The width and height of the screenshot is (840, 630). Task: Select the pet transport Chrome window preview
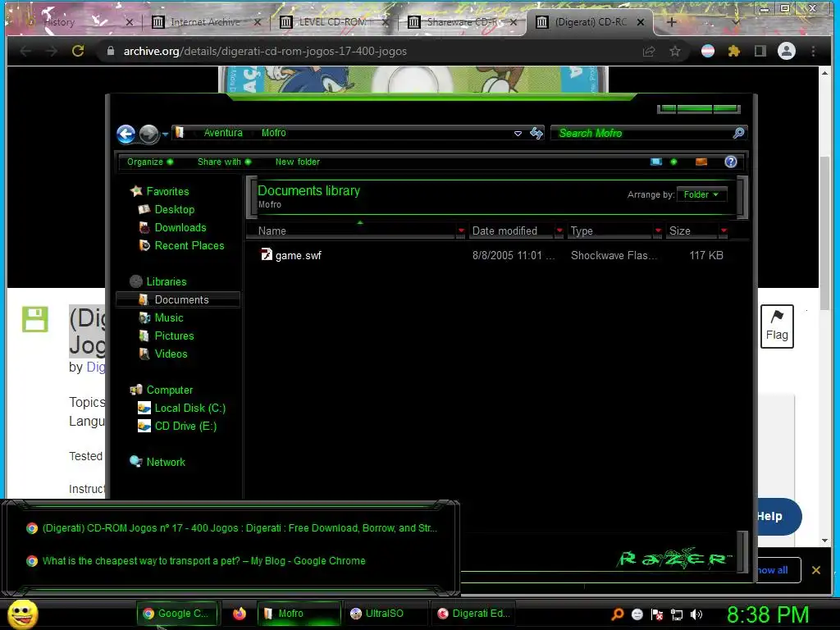[x=196, y=561]
